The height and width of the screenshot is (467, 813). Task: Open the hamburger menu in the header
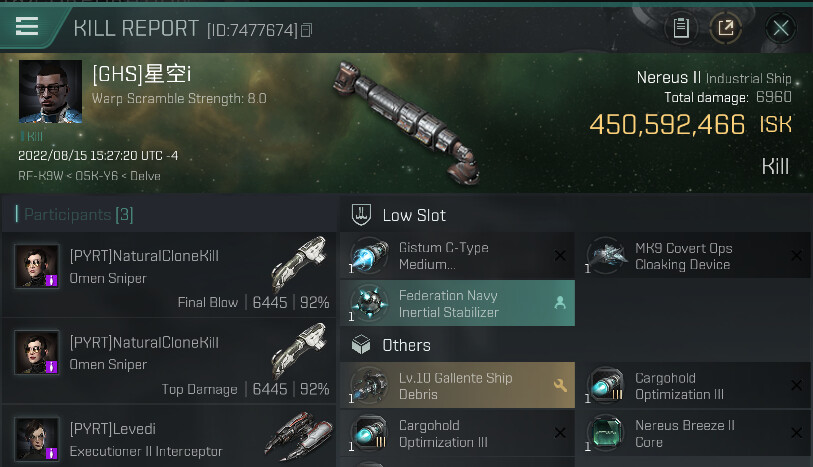pyautogui.click(x=27, y=27)
